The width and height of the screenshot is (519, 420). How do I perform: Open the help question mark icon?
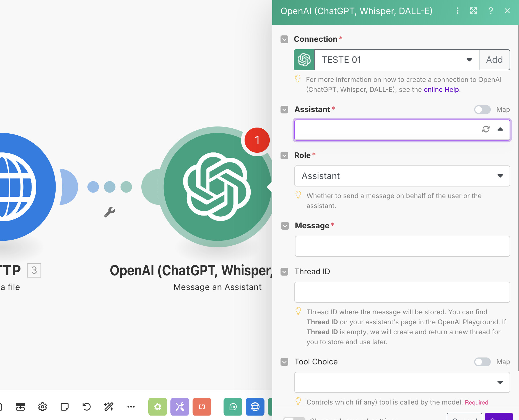tap(491, 11)
